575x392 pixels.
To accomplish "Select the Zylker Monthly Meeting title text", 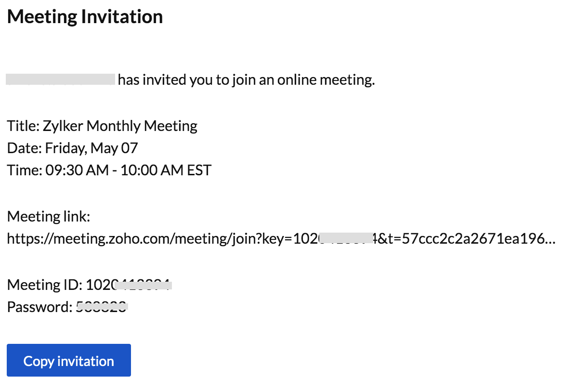I will [x=120, y=126].
